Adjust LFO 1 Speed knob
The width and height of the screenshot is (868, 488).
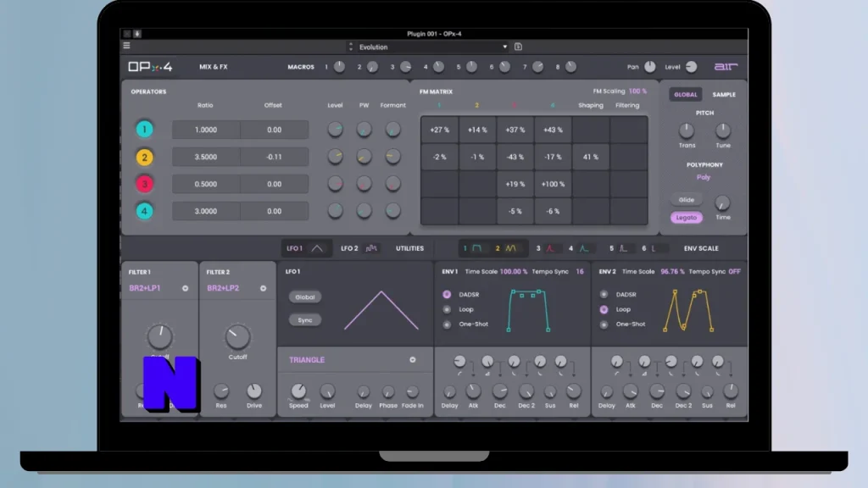tap(298, 391)
